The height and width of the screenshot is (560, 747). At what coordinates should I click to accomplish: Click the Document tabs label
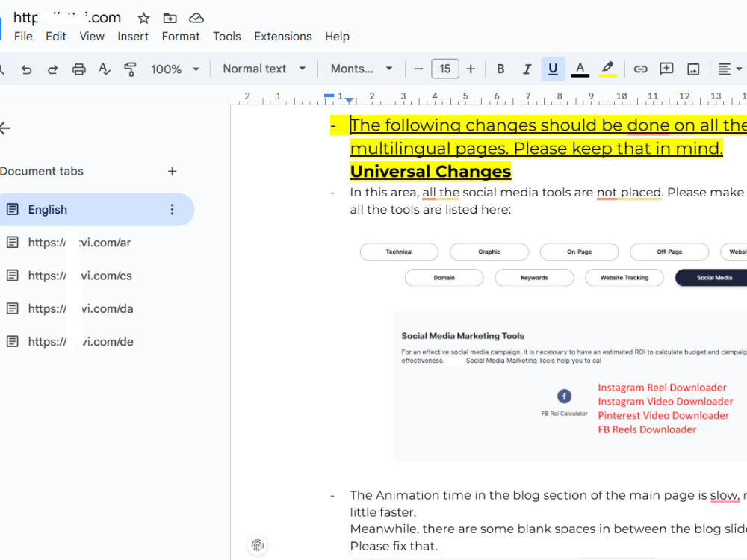(41, 172)
